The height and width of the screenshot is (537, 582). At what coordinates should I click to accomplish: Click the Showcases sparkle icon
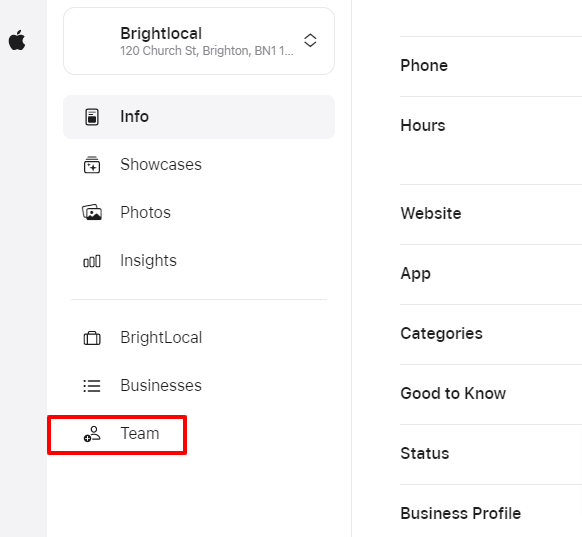pyautogui.click(x=92, y=165)
